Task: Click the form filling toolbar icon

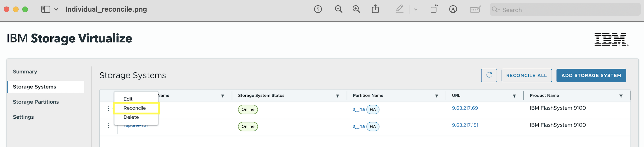Action: 475,10
